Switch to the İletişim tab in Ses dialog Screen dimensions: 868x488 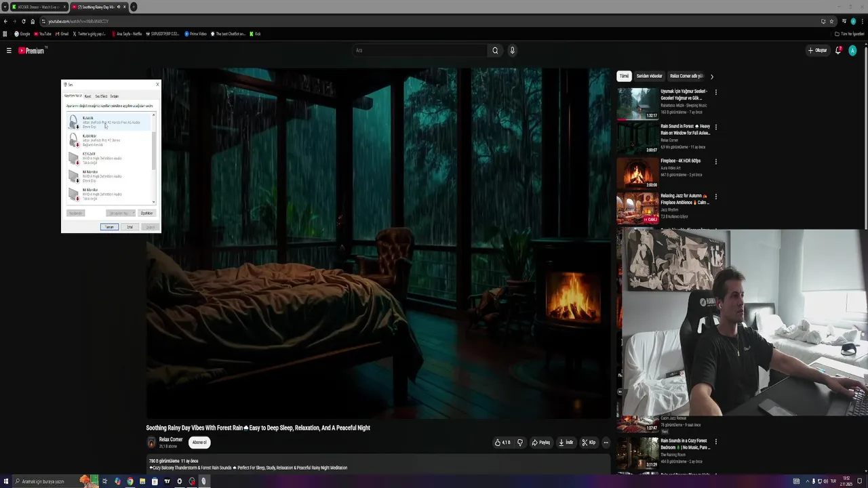tap(115, 96)
